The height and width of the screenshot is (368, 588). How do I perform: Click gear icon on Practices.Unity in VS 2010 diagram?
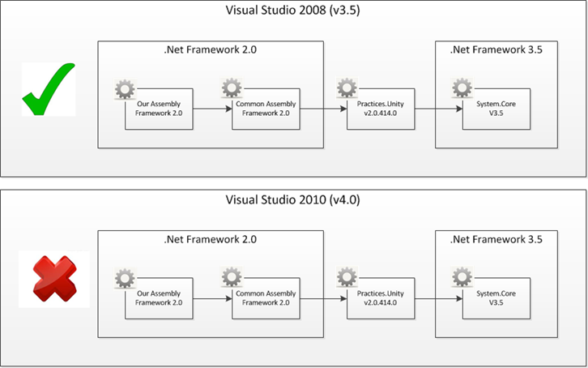click(x=347, y=280)
